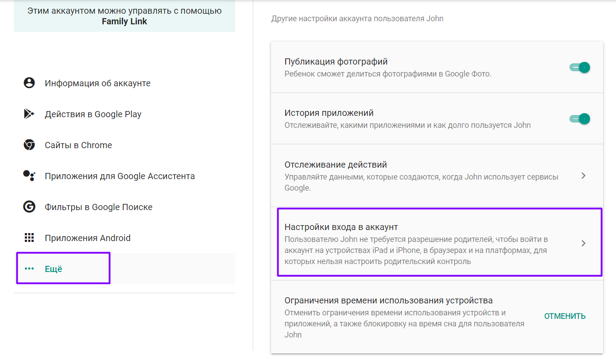The image size is (616, 364).
Task: Open Отслеживание действий via its chevron arrow
Action: [x=583, y=176]
